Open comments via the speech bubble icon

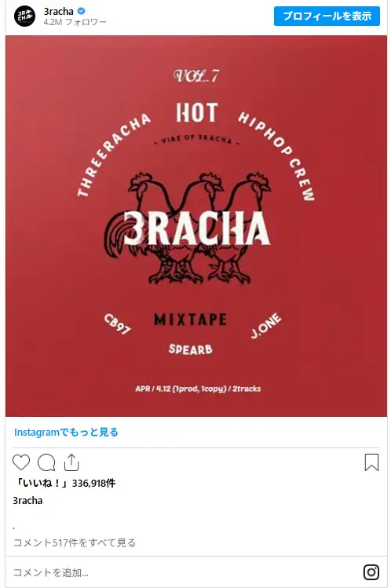click(46, 462)
